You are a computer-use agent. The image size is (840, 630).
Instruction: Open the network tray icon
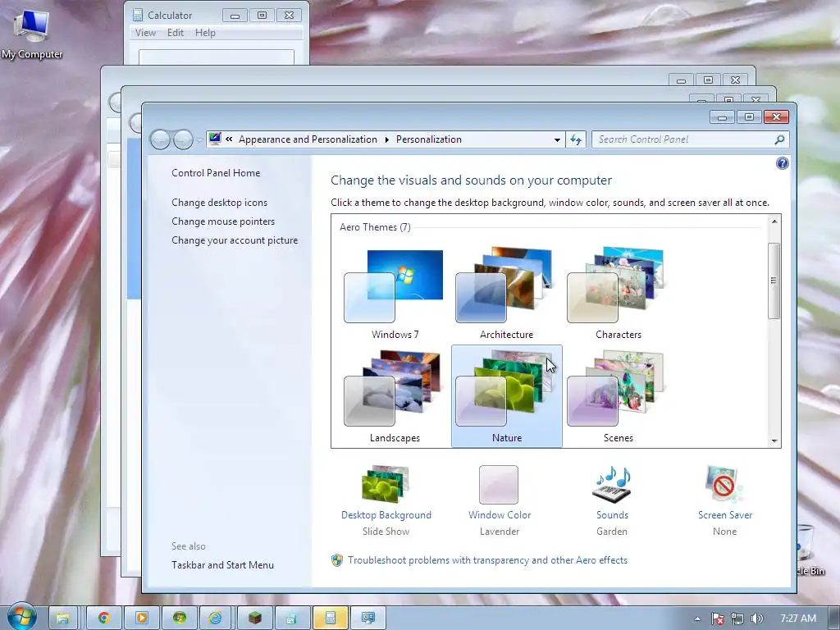click(x=737, y=619)
